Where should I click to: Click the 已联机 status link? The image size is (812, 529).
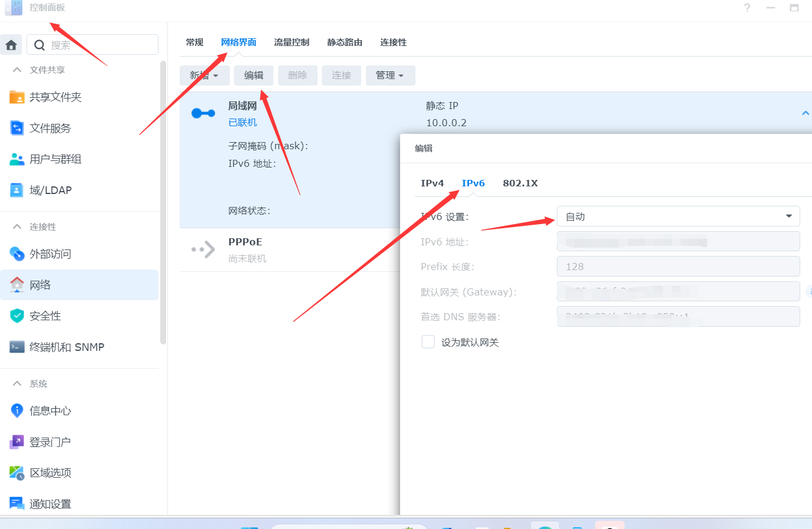(x=243, y=123)
